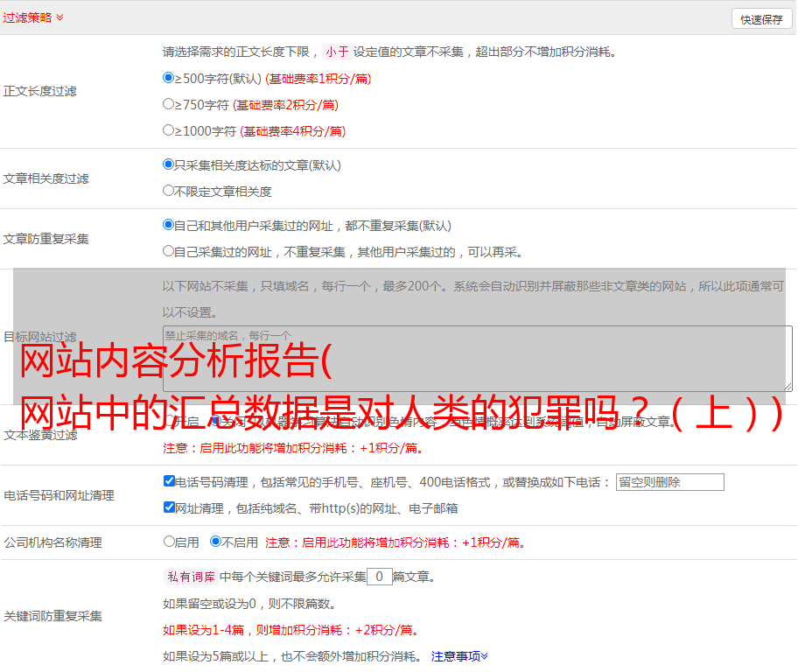Select 自己采集过的网址，不重复采集 radio option
This screenshot has height=672, width=798.
168,250
